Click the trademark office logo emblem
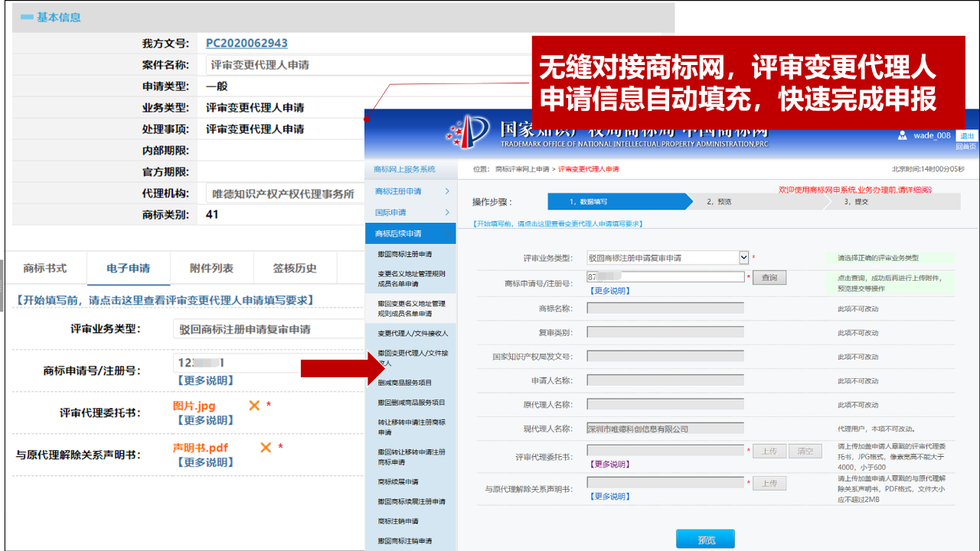Screen dimensions: 980x551 point(467,132)
